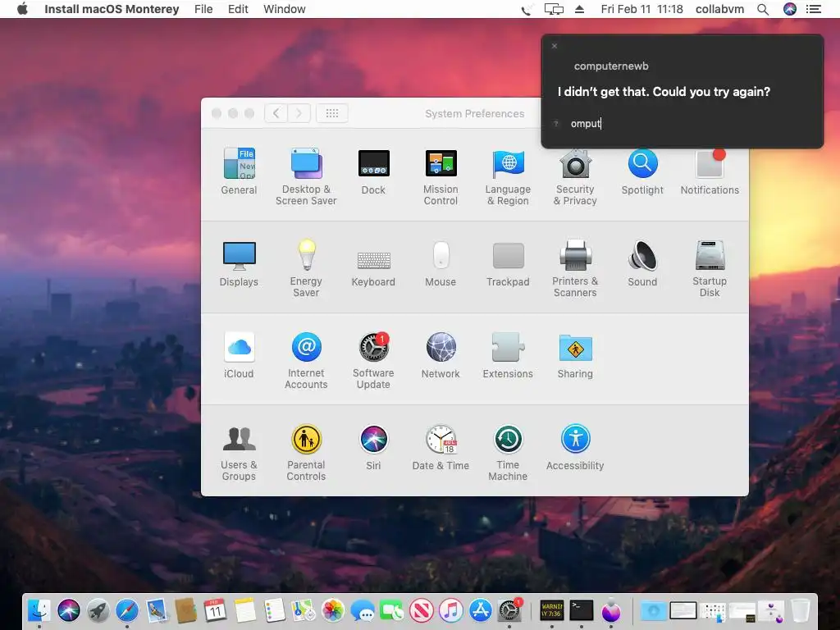Open the Apple menu
This screenshot has width=840, height=630.
pos(22,9)
